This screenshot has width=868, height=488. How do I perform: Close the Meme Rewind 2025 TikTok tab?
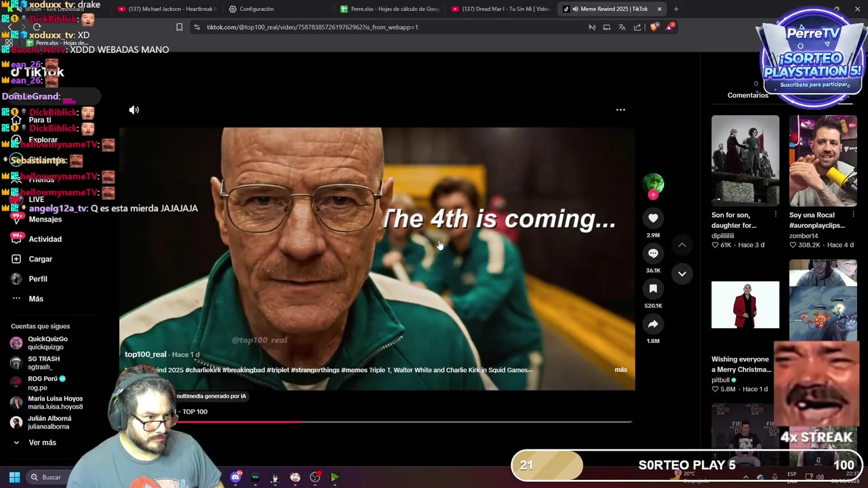pyautogui.click(x=659, y=9)
